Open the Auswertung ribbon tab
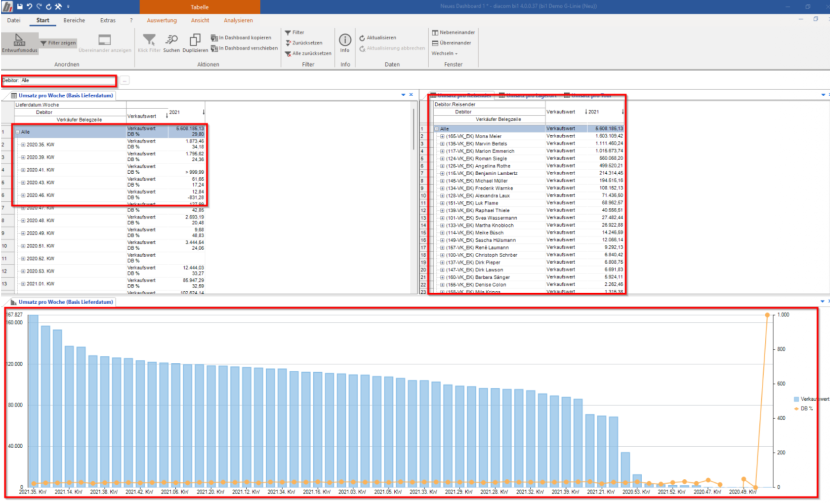The height and width of the screenshot is (504, 830). click(x=162, y=20)
